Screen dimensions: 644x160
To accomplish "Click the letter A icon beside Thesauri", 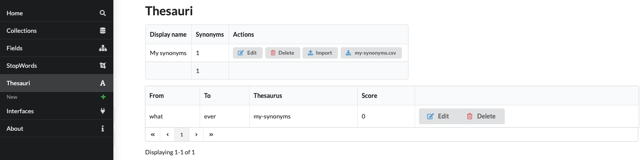I will coord(103,83).
